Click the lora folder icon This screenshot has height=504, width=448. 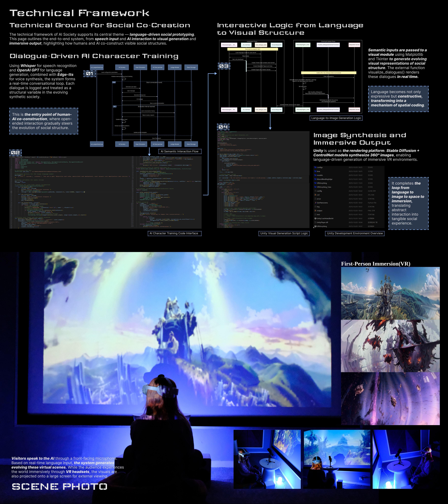coord(315,171)
